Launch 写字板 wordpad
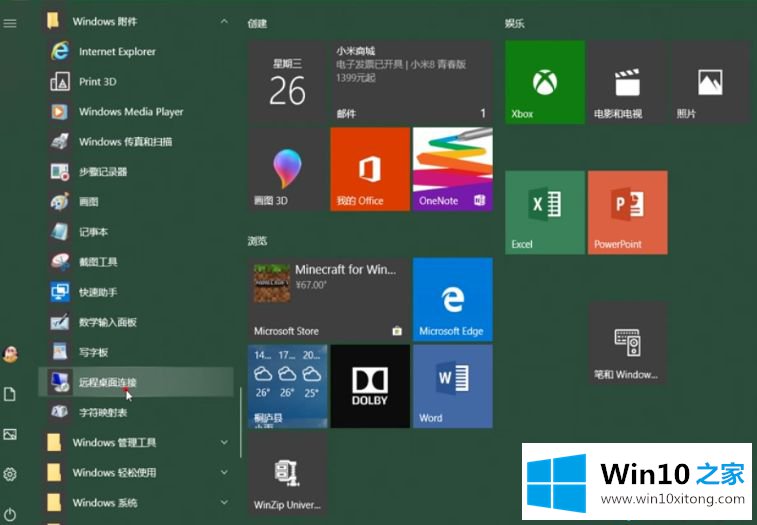757x525 pixels. [135, 352]
